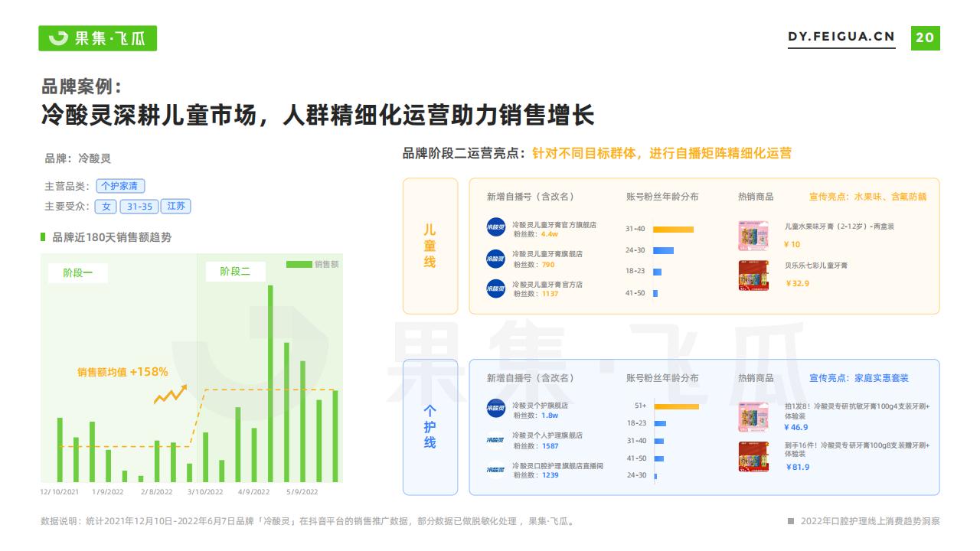
Task: Click 冷酸灵个人护理旗舰店 logo icon
Action: pyautogui.click(x=496, y=439)
